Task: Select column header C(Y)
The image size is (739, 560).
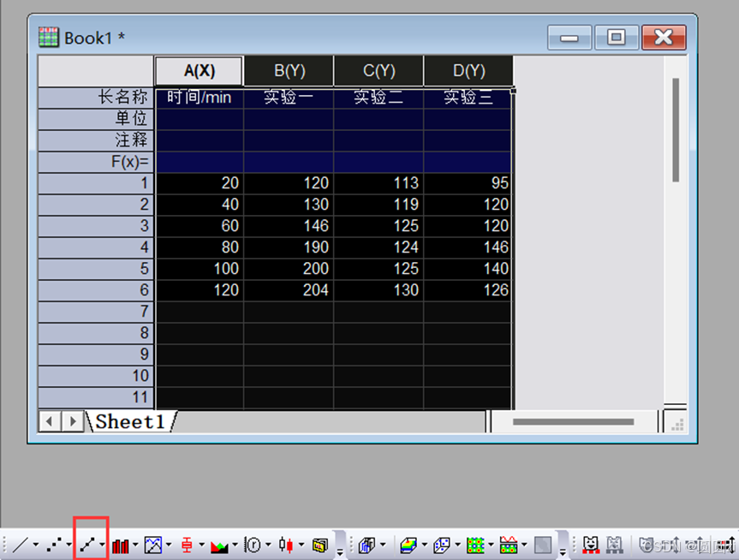Action: (x=379, y=71)
